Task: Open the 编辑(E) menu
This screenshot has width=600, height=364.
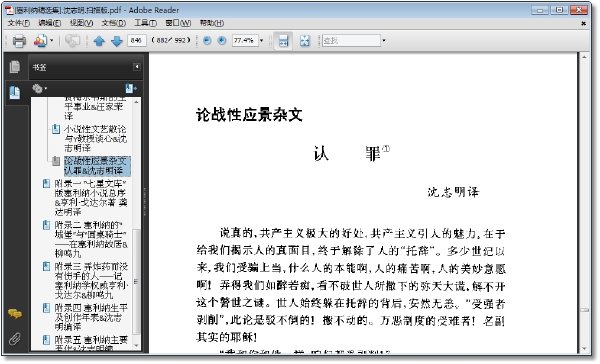Action: [50, 23]
